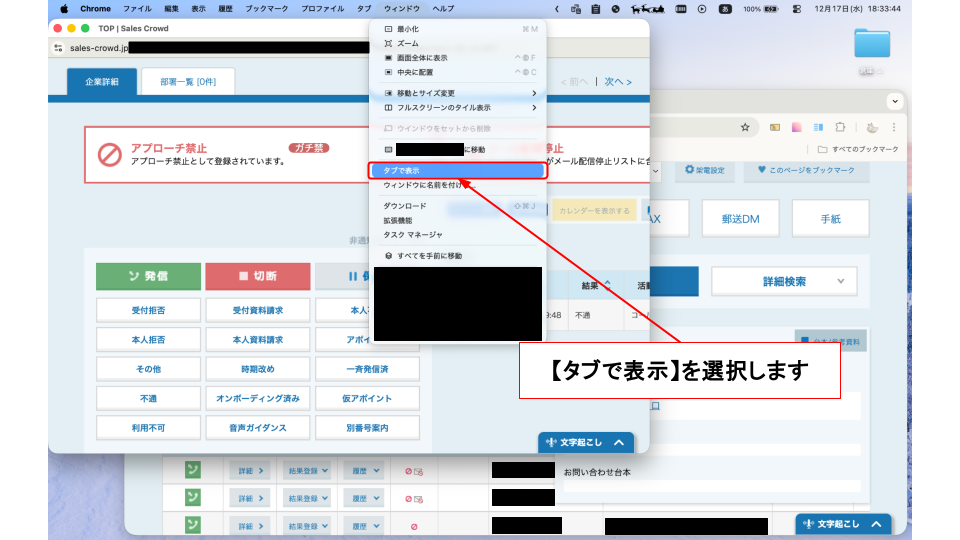Screen dimensions: 960x540
Task: Expand the 詳細検索 dropdown
Action: [x=783, y=282]
